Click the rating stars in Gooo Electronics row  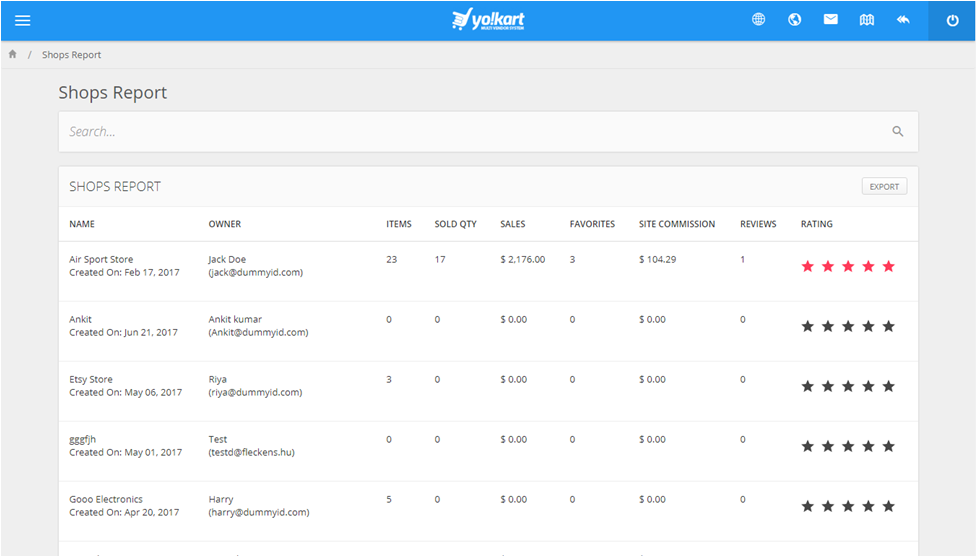coord(848,506)
